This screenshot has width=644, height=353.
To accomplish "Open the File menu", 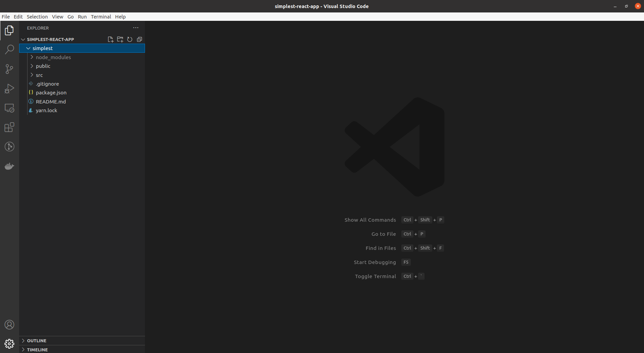I will 6,17.
